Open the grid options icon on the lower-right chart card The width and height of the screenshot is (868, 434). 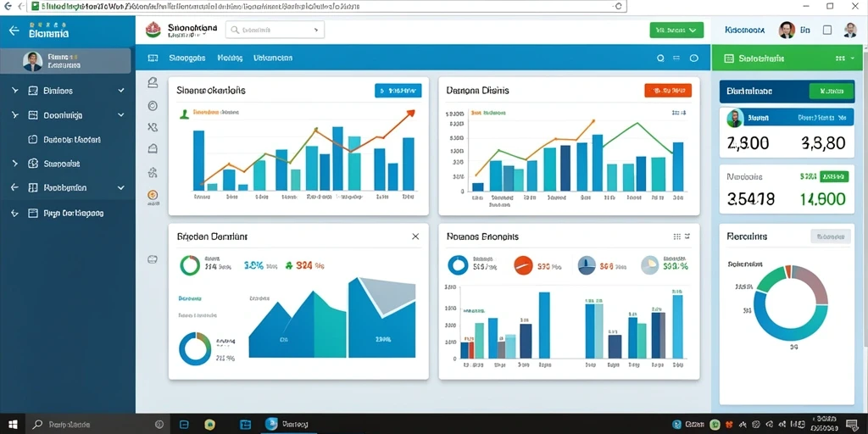pyautogui.click(x=677, y=236)
